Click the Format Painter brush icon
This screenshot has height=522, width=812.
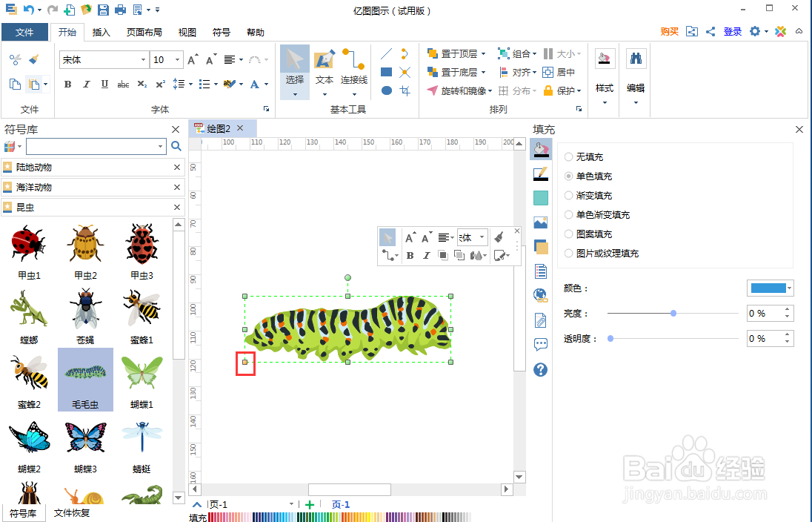coord(34,59)
